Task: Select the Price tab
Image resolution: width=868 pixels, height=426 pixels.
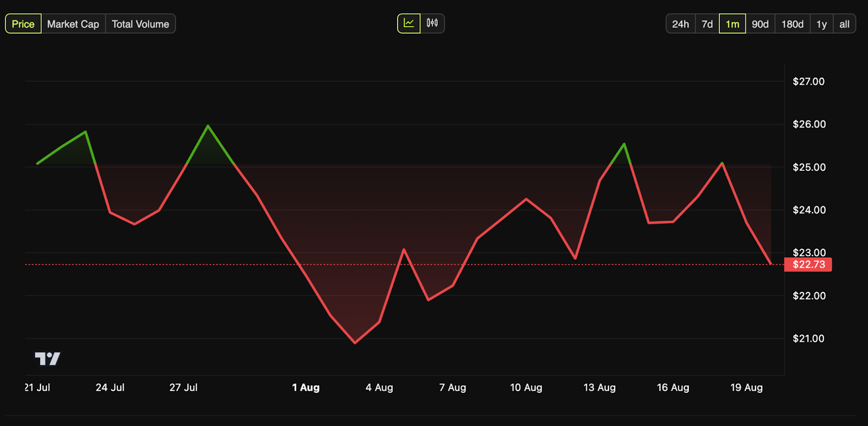Action: pos(23,24)
